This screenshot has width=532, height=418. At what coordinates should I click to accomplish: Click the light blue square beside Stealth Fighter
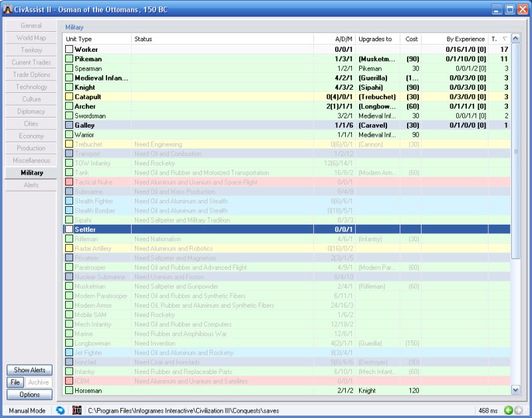point(69,201)
